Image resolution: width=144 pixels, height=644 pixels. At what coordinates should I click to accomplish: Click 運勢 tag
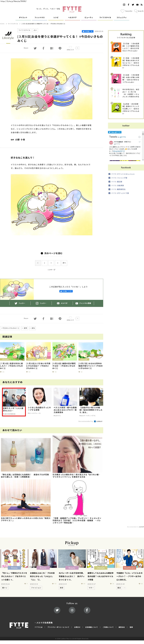(25, 328)
